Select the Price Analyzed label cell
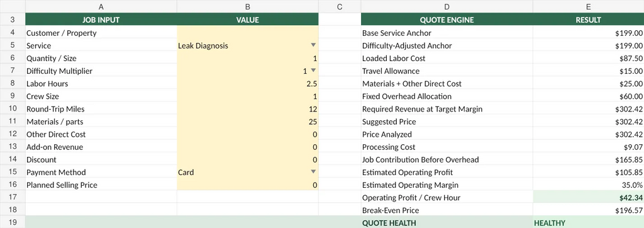This screenshot has width=644, height=228. [447, 134]
